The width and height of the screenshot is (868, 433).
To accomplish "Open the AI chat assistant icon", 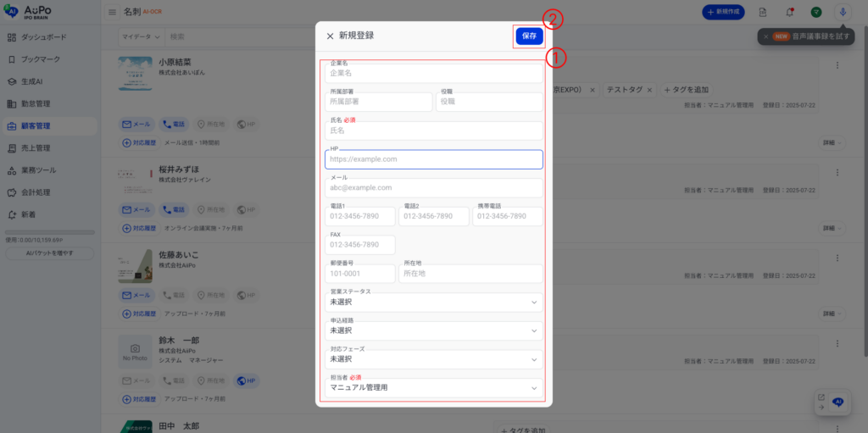I will [838, 402].
